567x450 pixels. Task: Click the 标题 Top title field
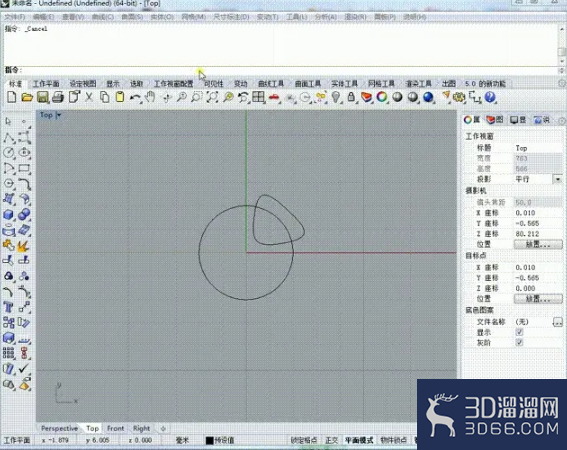tap(538, 148)
